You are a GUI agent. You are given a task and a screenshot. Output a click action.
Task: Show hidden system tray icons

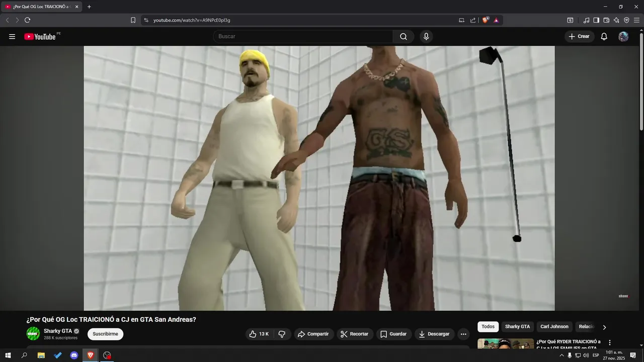click(x=561, y=355)
